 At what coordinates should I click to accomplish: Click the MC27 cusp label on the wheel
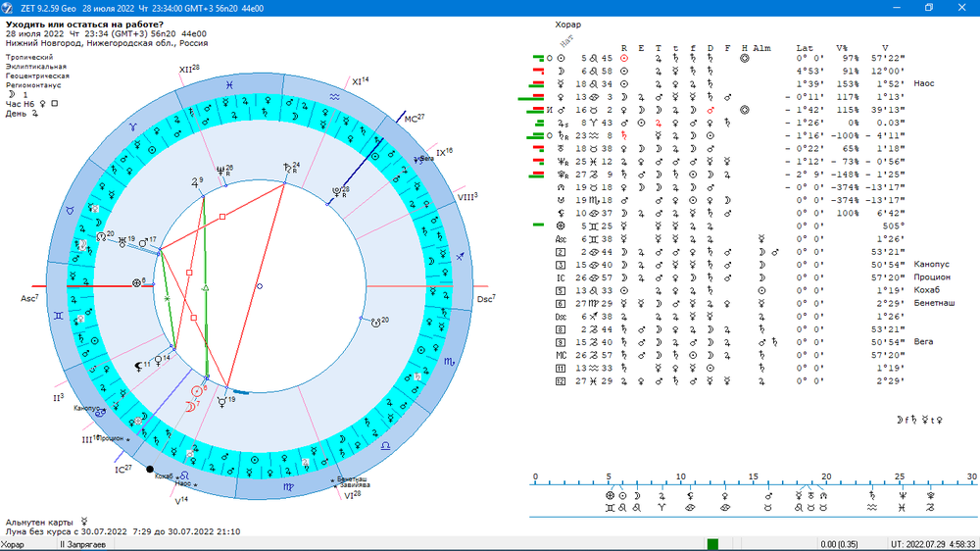(x=415, y=119)
